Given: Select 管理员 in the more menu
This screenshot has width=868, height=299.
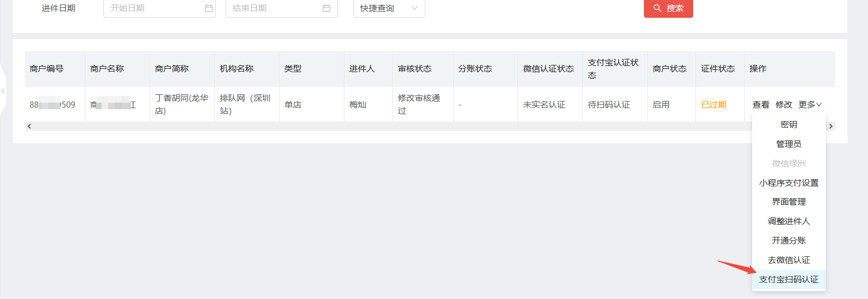Looking at the screenshot, I should point(789,144).
